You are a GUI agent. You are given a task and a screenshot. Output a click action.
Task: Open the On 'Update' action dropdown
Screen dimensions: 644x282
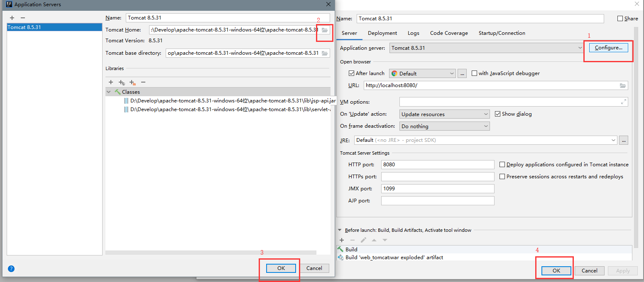(x=445, y=114)
